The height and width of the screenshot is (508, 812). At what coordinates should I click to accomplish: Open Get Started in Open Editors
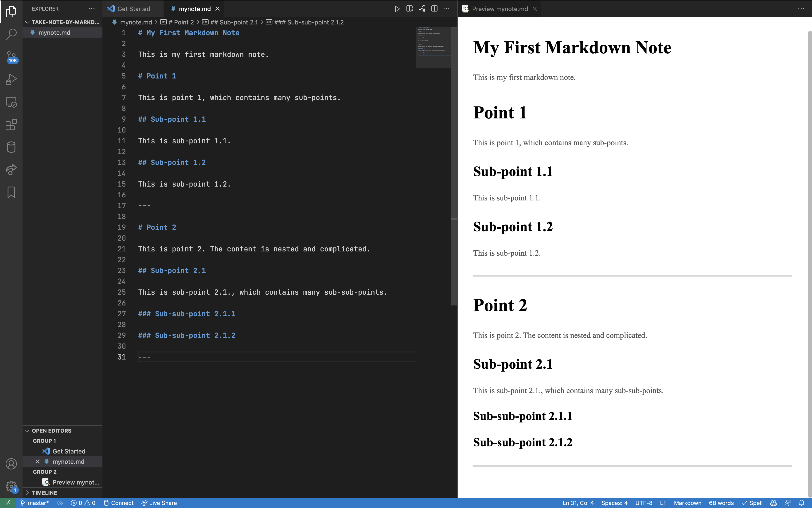pyautogui.click(x=62, y=451)
